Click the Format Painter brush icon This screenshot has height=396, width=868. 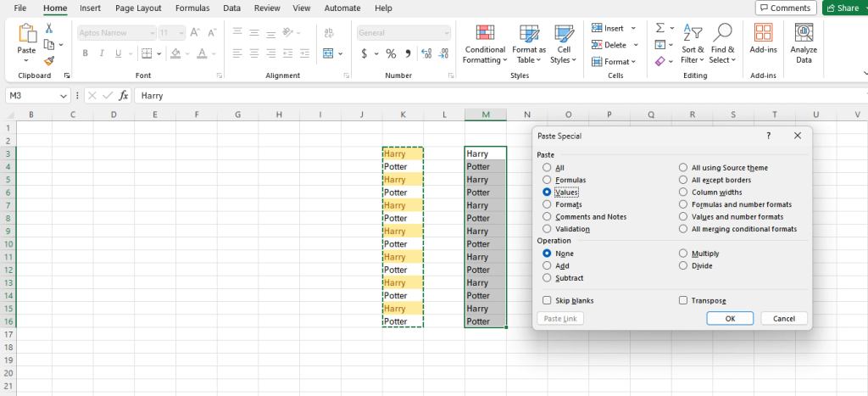coord(49,60)
